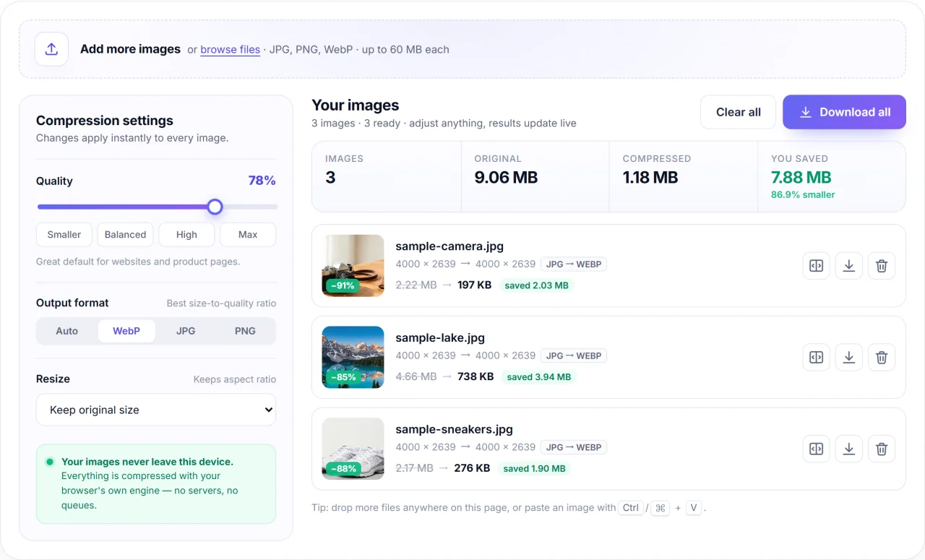Click the Clear all button
The height and width of the screenshot is (560, 925).
(738, 112)
